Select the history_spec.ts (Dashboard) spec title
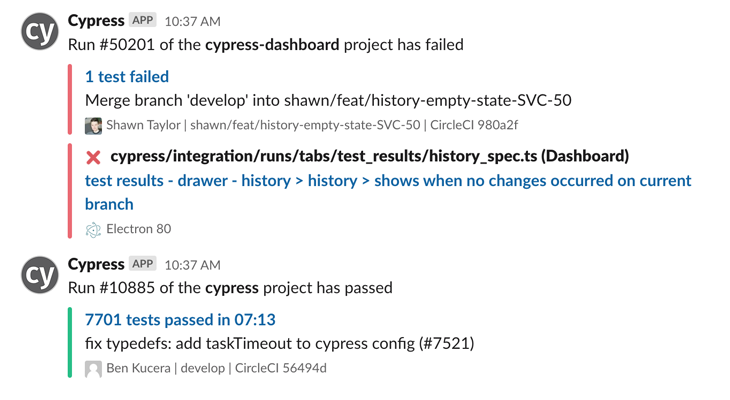This screenshot has height=400, width=730. coord(369,156)
